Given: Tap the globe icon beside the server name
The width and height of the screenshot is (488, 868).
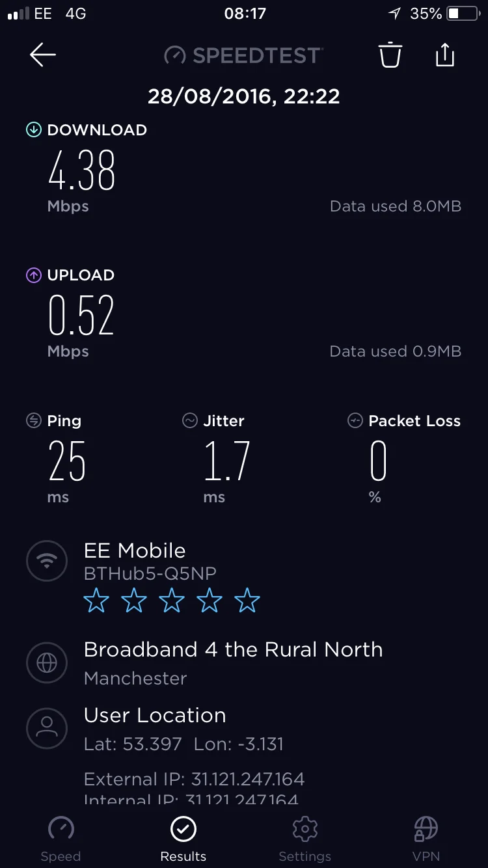Looking at the screenshot, I should (x=47, y=663).
